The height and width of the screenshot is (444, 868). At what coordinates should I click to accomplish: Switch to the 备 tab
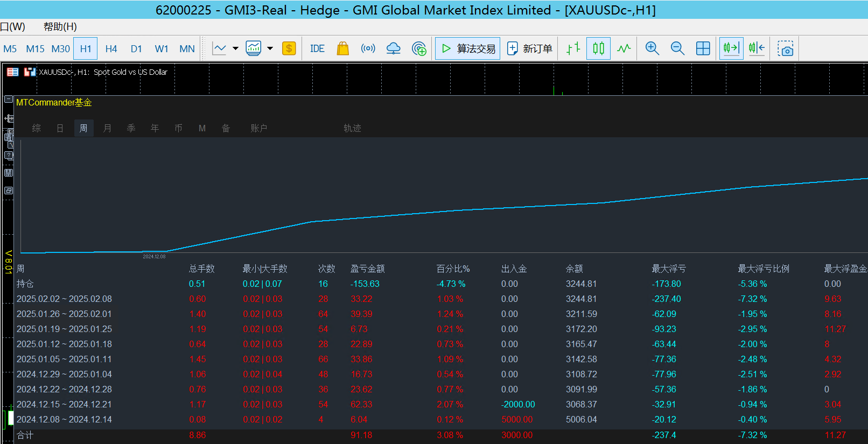(226, 128)
